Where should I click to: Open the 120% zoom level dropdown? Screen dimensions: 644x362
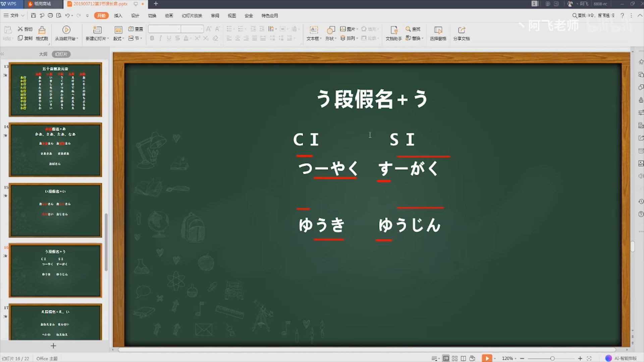[x=509, y=358]
